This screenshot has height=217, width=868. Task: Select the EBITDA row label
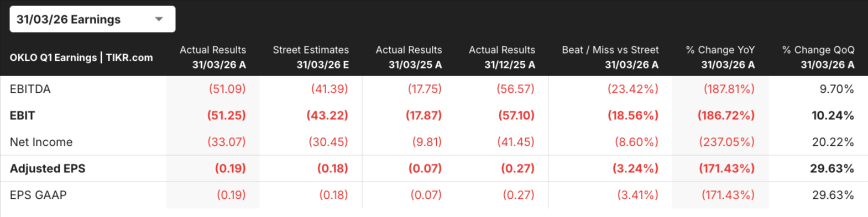coord(30,89)
